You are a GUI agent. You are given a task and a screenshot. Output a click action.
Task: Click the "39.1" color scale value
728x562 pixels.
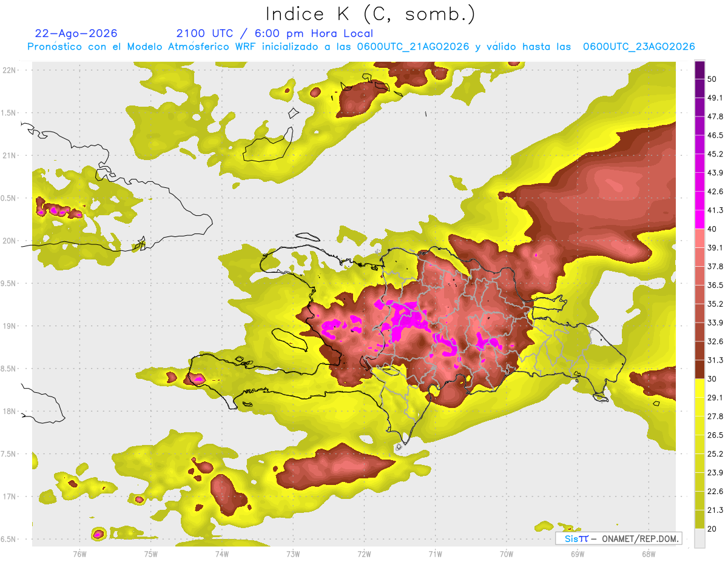click(x=715, y=247)
